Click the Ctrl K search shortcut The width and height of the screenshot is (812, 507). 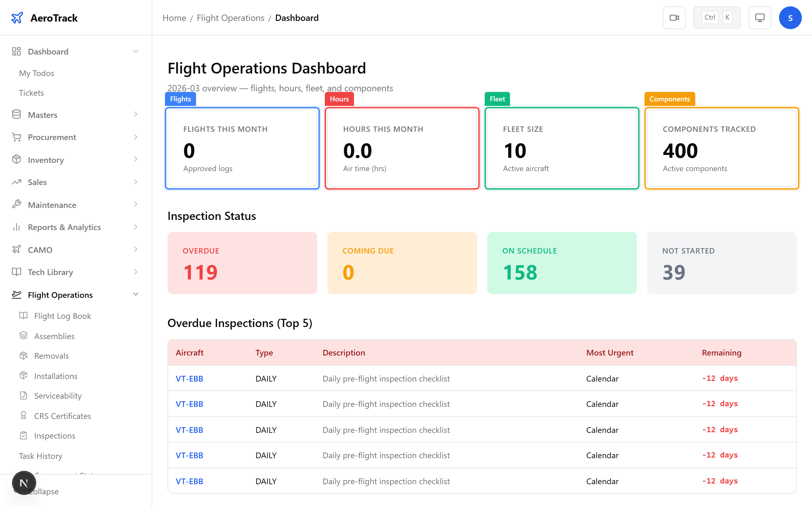tap(717, 17)
